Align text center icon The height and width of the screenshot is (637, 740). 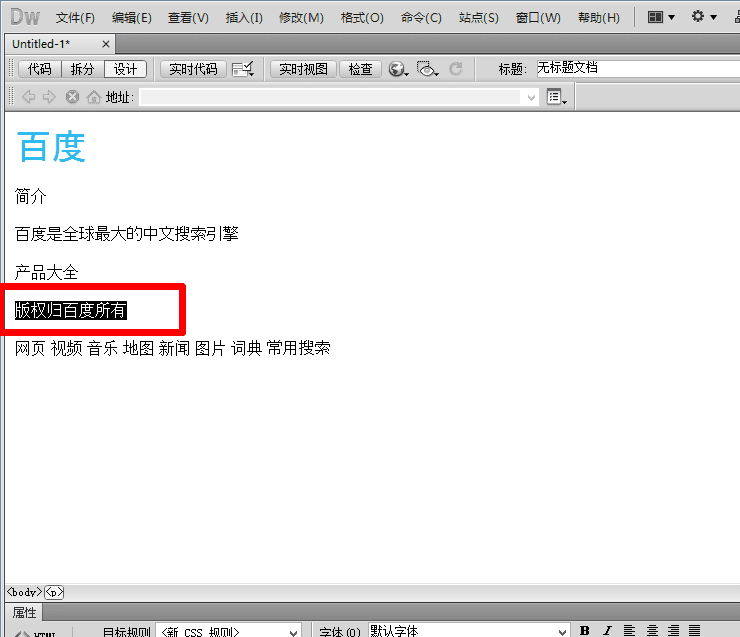tap(652, 630)
